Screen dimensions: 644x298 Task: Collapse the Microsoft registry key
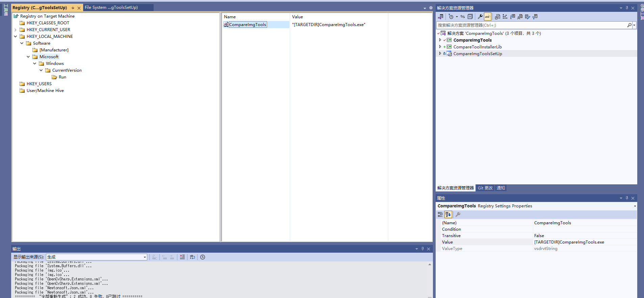pyautogui.click(x=28, y=57)
